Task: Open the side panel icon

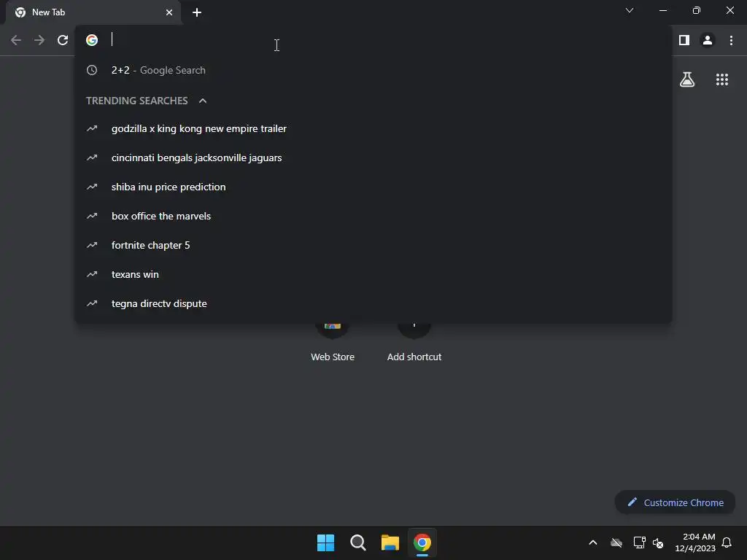Action: point(684,40)
